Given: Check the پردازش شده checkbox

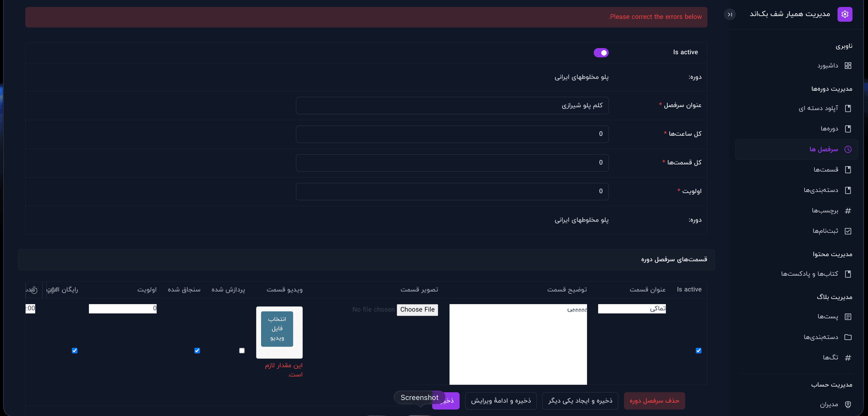Looking at the screenshot, I should (x=242, y=351).
